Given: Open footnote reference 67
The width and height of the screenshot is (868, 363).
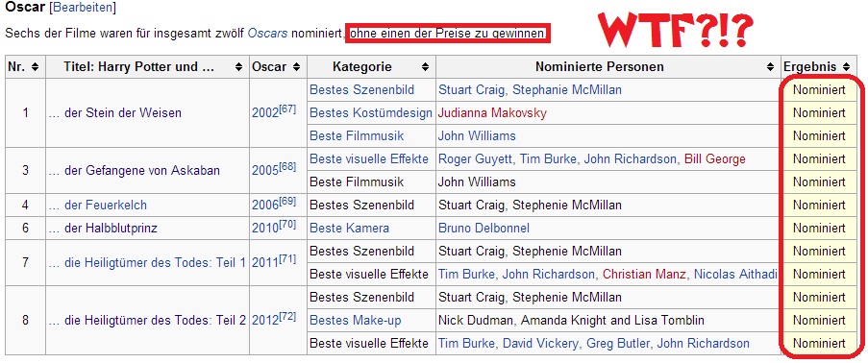Looking at the screenshot, I should (x=286, y=109).
